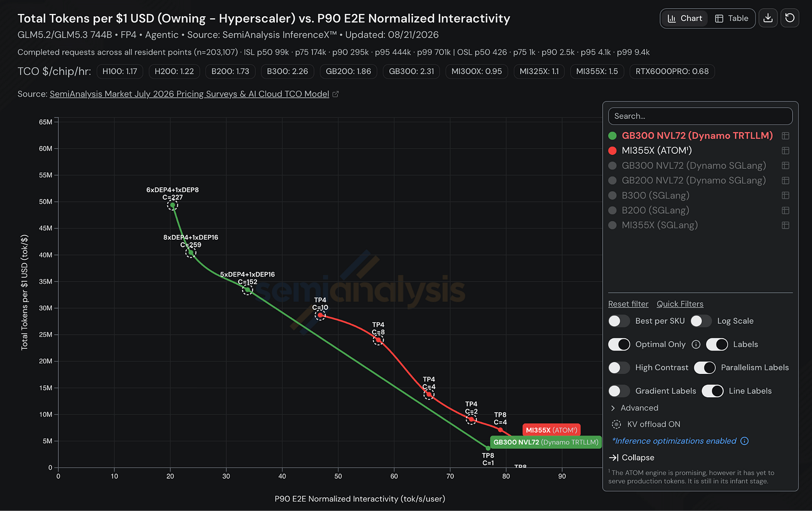Disable Line Labels switch
Screen dimensions: 812x511
click(713, 391)
